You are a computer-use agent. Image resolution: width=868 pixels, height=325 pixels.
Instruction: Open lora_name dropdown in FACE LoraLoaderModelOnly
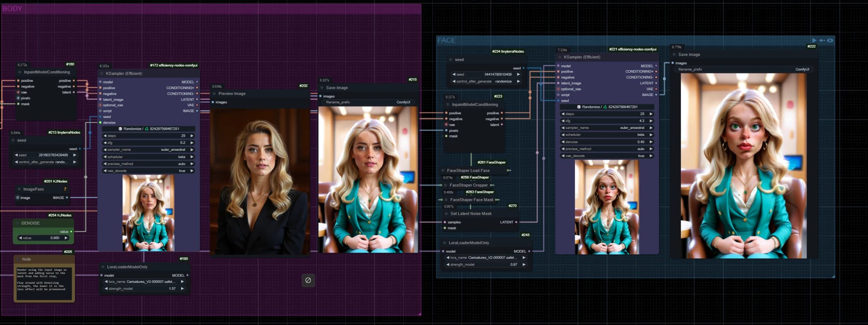pos(485,258)
